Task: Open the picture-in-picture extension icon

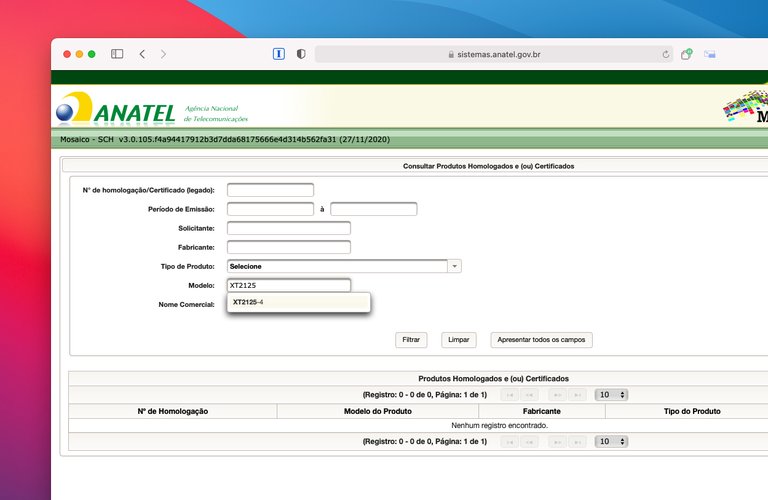Action: pyautogui.click(x=710, y=54)
